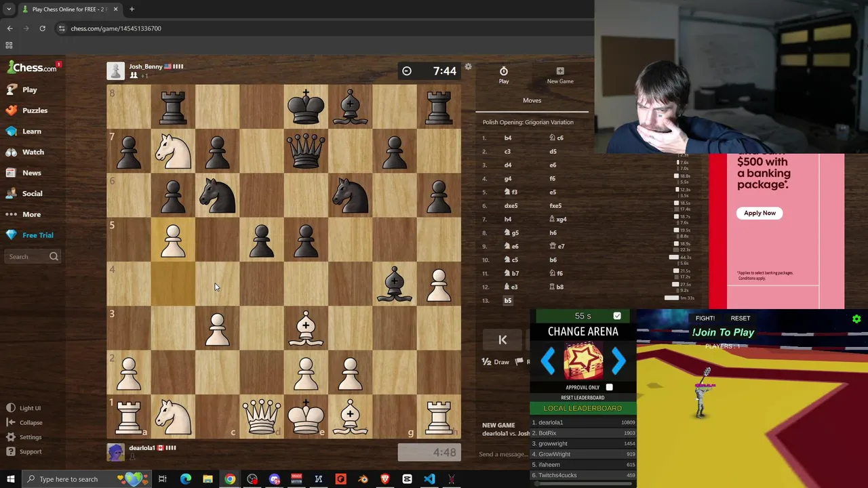Open the Chrome apps grid icon
Image resolution: width=868 pixels, height=488 pixels.
[x=9, y=45]
